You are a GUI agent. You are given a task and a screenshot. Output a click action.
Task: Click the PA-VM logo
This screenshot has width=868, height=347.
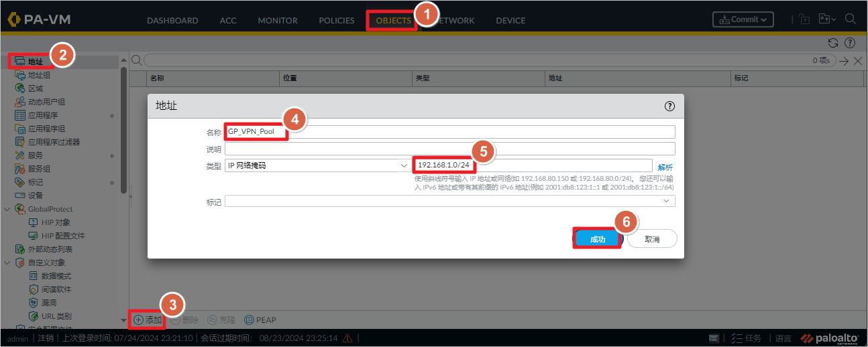pyautogui.click(x=39, y=19)
